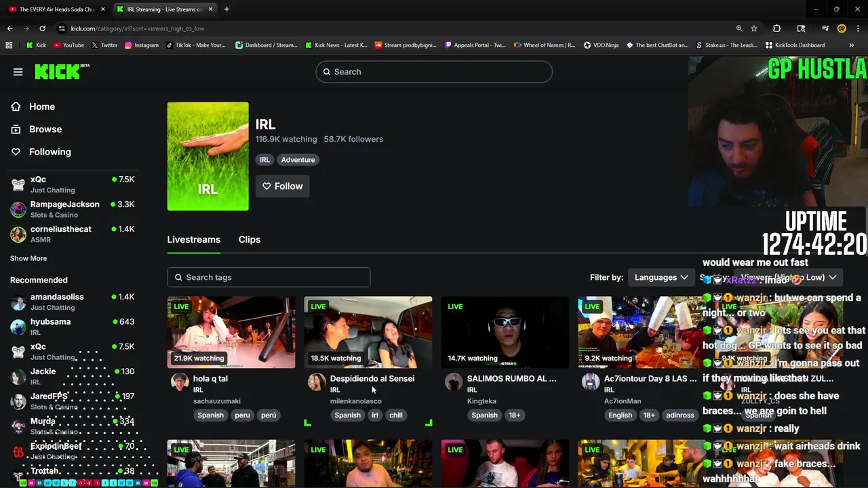Open amandasoliss recommended channel
Image resolution: width=868 pixels, height=488 pixels.
[x=73, y=302]
